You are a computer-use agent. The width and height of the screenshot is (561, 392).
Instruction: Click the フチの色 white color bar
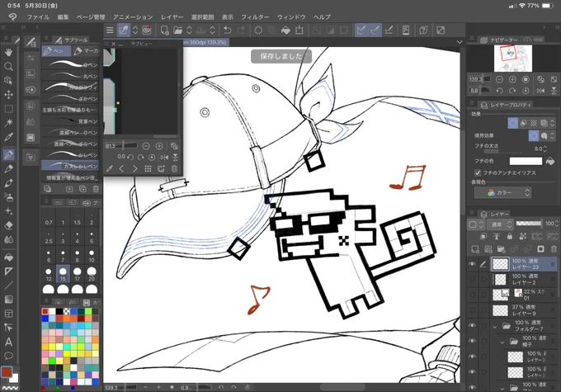tap(526, 162)
